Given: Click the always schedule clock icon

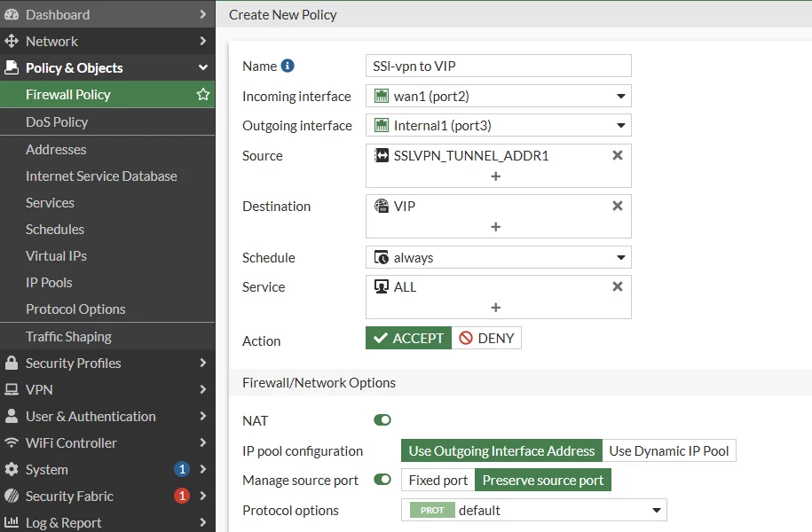Looking at the screenshot, I should pos(382,257).
